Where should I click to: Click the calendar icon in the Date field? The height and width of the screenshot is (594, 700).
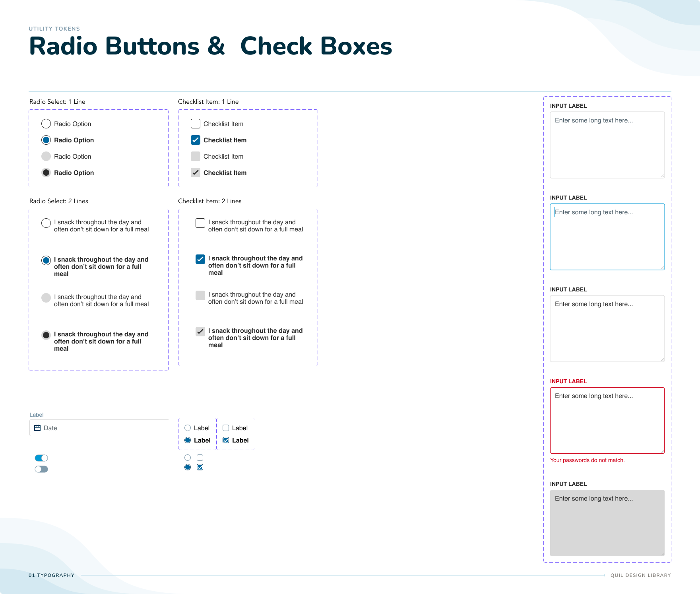pyautogui.click(x=37, y=428)
